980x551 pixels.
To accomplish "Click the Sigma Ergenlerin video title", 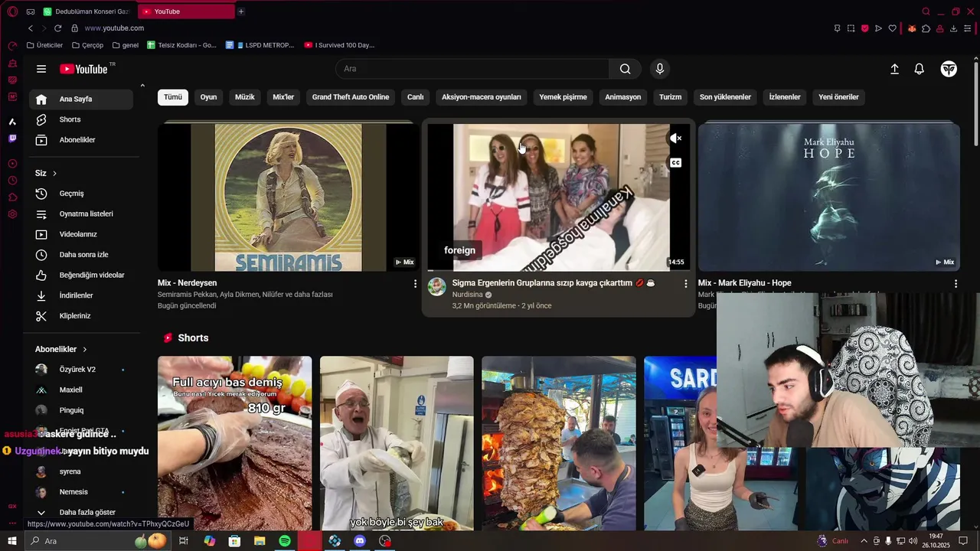I will click(x=554, y=283).
